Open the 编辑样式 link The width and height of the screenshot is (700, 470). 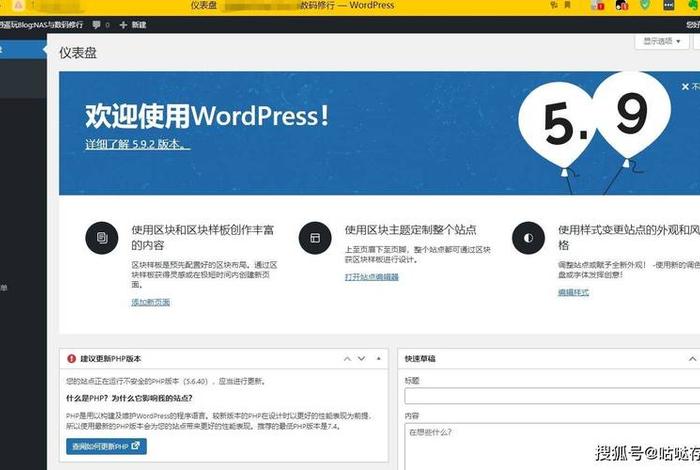(x=573, y=292)
